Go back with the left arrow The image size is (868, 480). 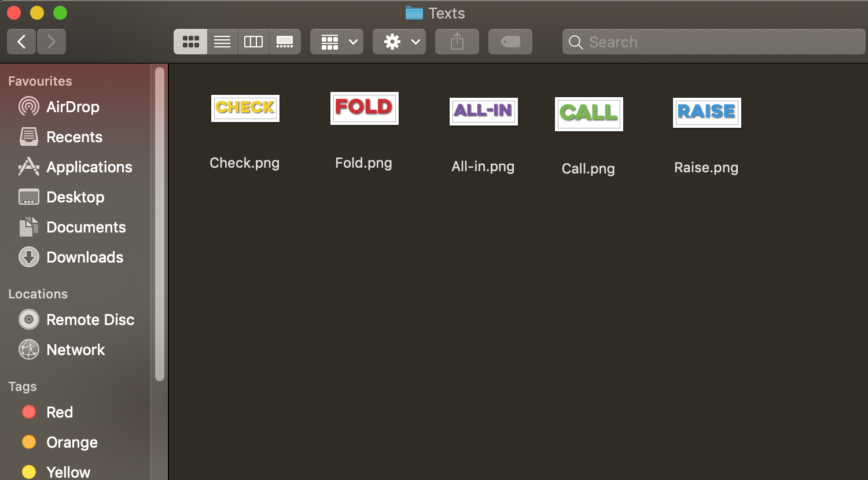(22, 42)
